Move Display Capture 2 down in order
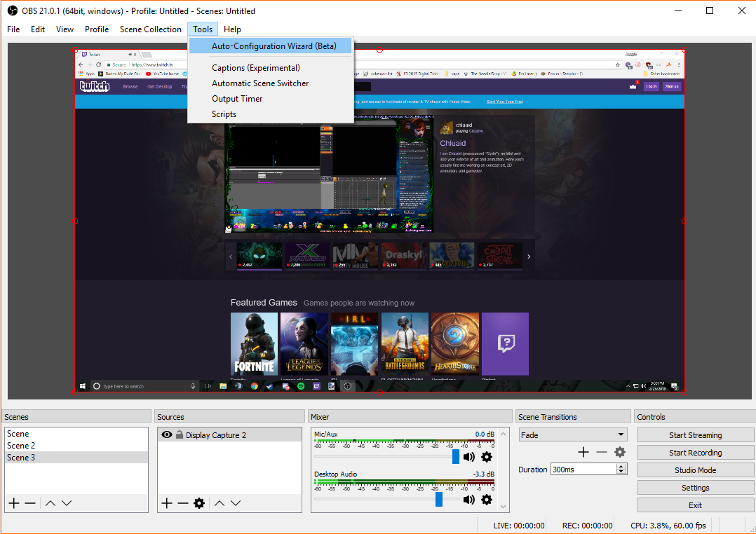The image size is (756, 534). [237, 503]
